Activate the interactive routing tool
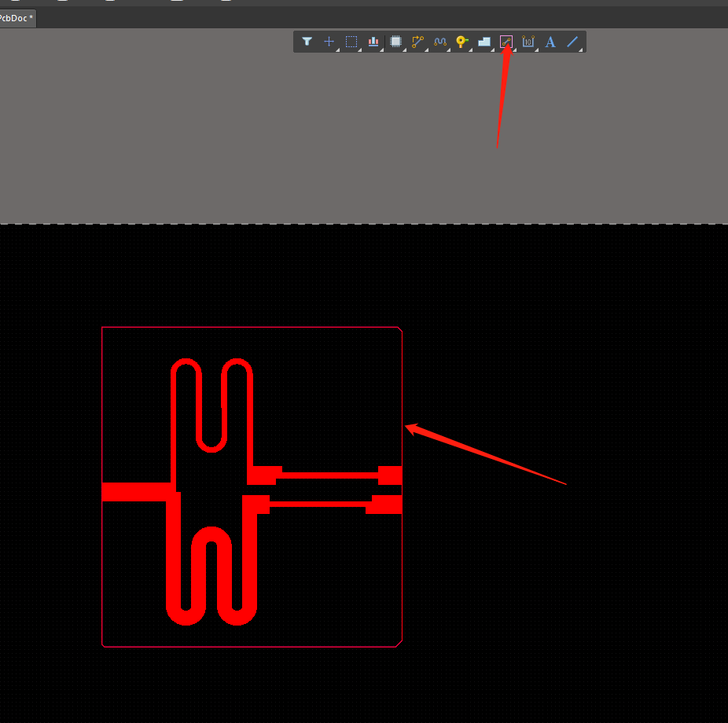 [x=418, y=42]
